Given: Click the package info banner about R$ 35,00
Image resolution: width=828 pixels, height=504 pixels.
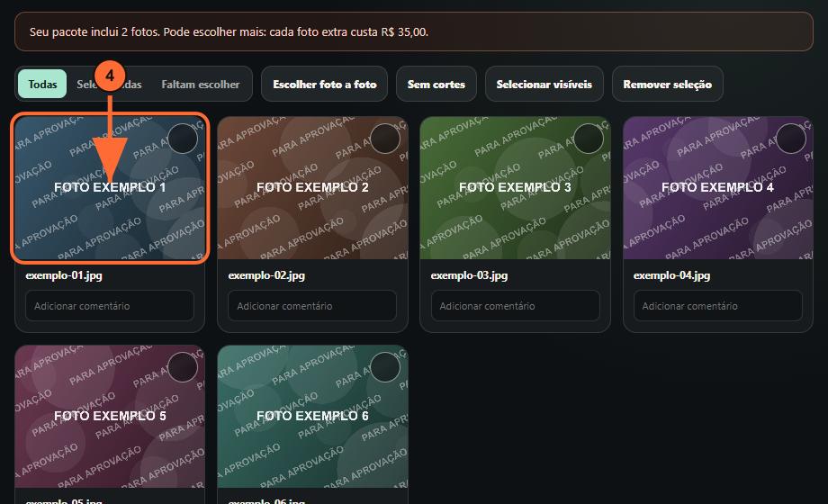Looking at the screenshot, I should (414, 31).
